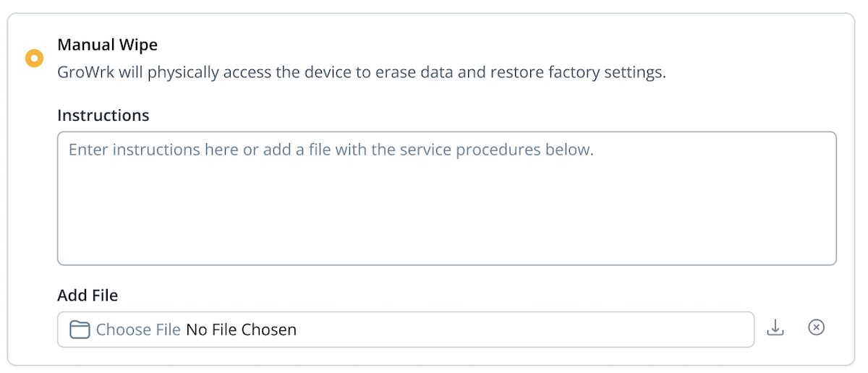Select the Manual Wipe radio button
The height and width of the screenshot is (373, 868).
(34, 58)
